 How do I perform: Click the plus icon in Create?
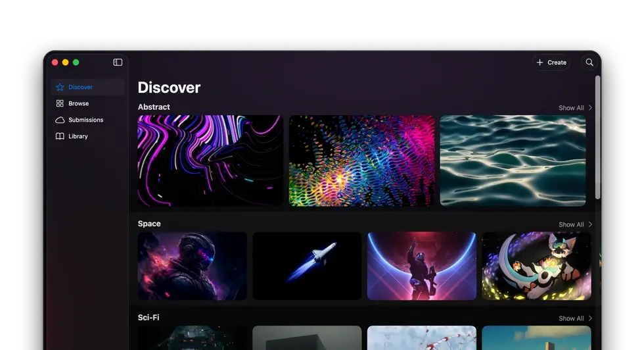click(x=540, y=63)
